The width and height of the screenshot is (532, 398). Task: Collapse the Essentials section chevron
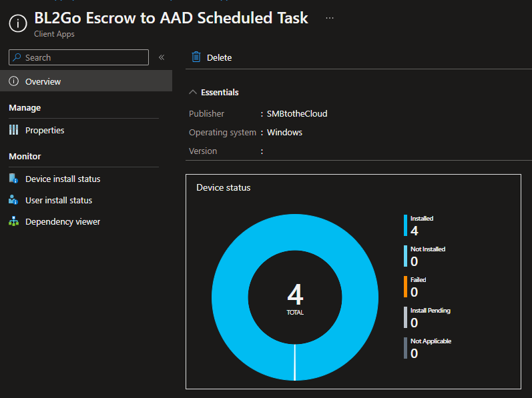tap(193, 92)
